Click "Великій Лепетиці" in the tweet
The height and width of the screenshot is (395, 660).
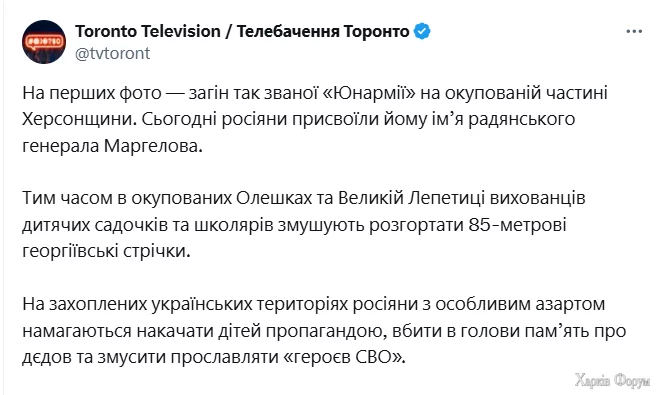click(x=406, y=198)
